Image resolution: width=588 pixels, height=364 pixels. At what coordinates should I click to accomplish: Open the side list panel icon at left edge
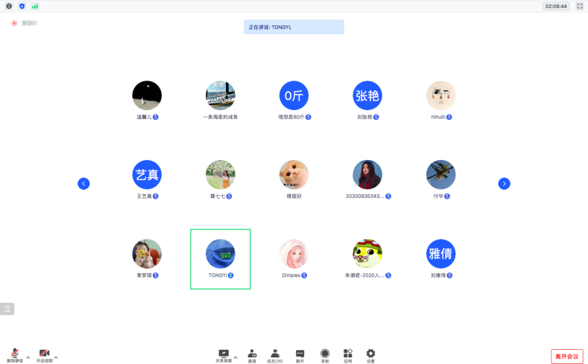pos(7,308)
